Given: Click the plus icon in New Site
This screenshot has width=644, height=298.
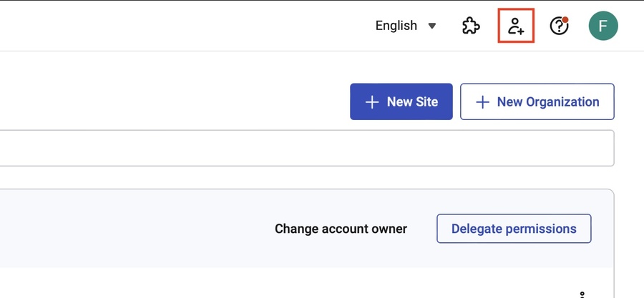Looking at the screenshot, I should click(x=371, y=102).
